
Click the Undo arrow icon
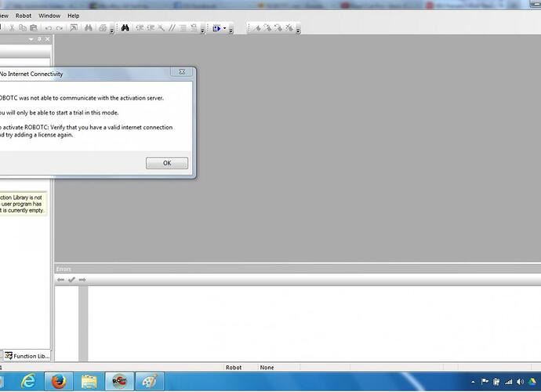49,28
